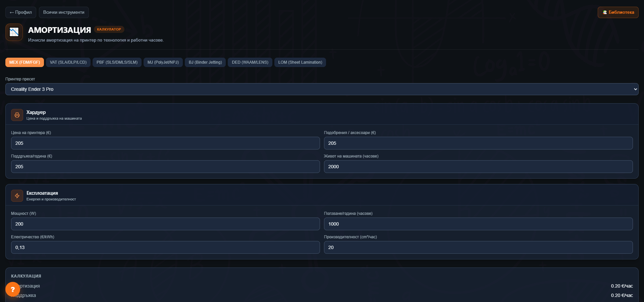The image size is (644, 302).
Task: Switch to DED (WAAM/LENS) tab
Action: (x=250, y=62)
